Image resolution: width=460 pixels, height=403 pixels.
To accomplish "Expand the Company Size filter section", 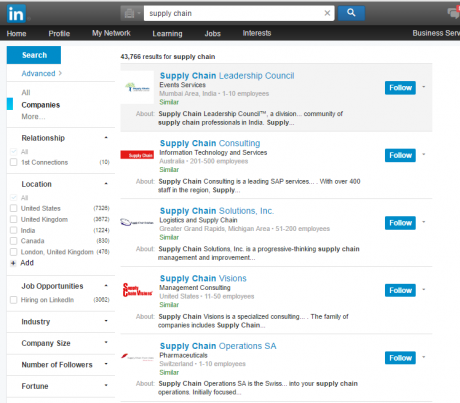I will [x=106, y=343].
